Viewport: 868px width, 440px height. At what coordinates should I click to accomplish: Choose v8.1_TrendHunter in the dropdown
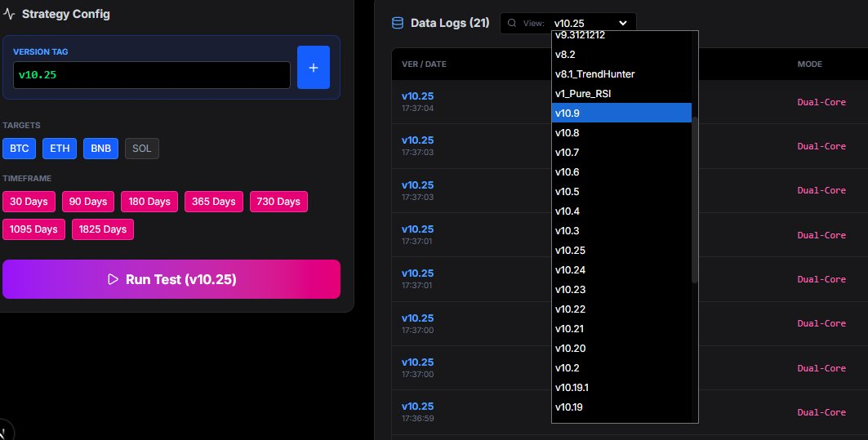tap(594, 74)
